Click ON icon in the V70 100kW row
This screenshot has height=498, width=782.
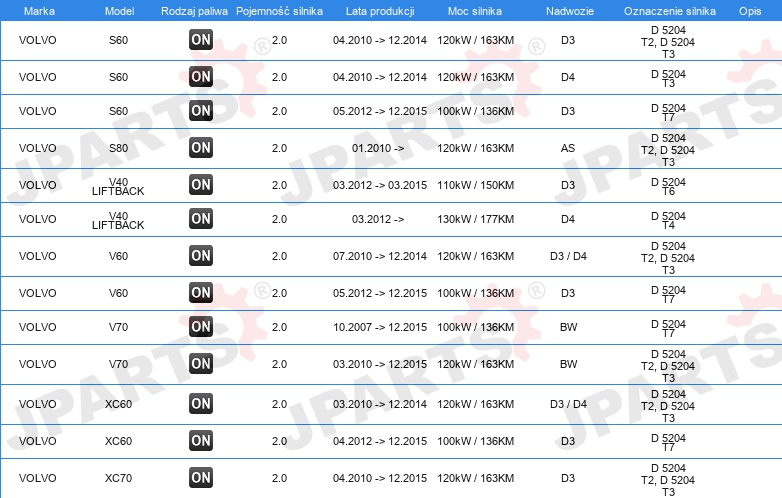201,327
